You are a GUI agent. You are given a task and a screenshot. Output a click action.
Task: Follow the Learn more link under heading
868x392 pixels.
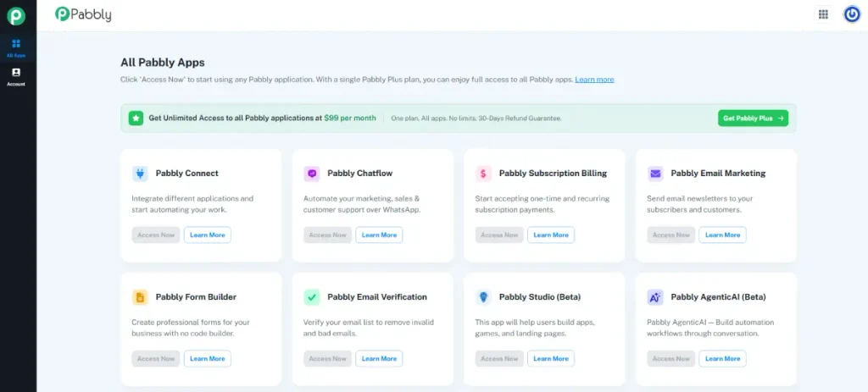594,80
